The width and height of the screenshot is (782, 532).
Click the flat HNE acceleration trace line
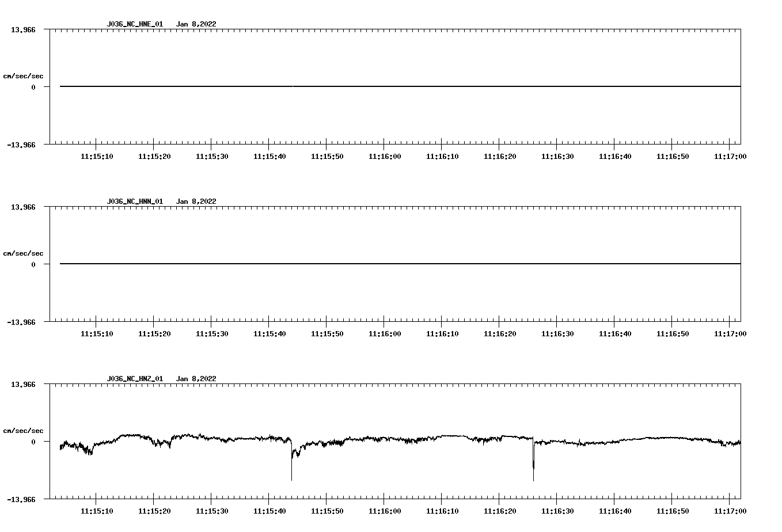click(400, 86)
